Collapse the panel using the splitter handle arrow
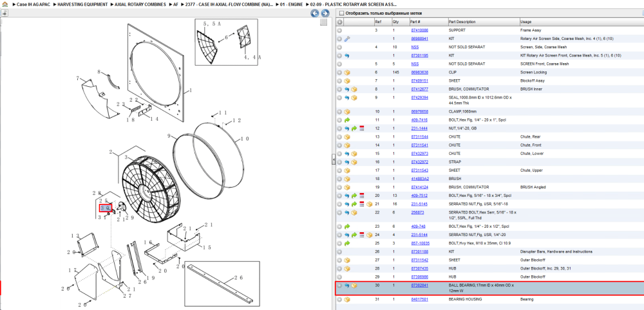The width and height of the screenshot is (644, 310). [x=334, y=160]
